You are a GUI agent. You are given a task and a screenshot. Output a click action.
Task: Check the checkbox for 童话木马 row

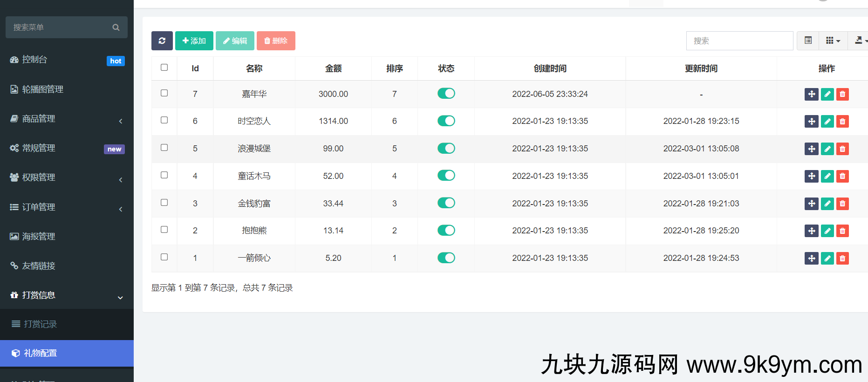[164, 175]
